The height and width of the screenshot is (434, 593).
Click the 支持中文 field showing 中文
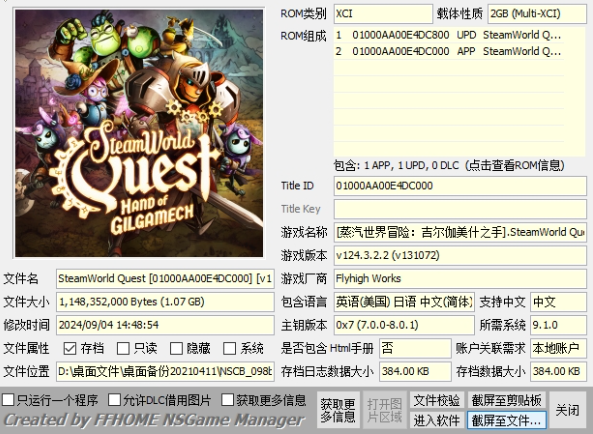click(x=558, y=302)
